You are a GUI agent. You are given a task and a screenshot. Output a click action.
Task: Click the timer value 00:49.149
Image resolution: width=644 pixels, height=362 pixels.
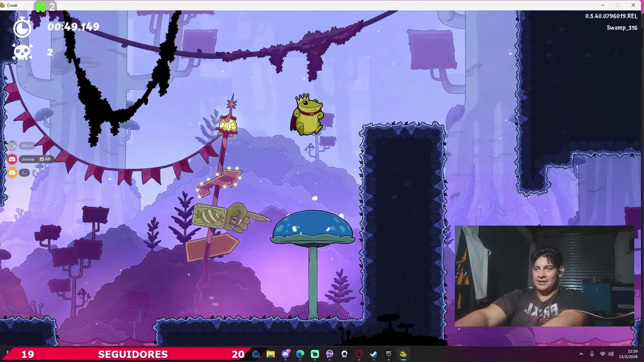tap(73, 27)
